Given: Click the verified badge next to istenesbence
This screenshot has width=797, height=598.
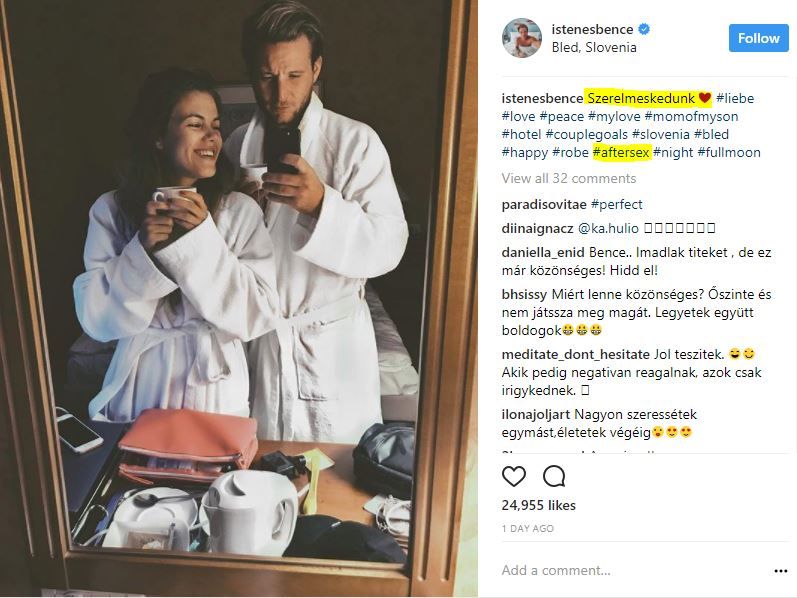Looking at the screenshot, I should tap(645, 30).
